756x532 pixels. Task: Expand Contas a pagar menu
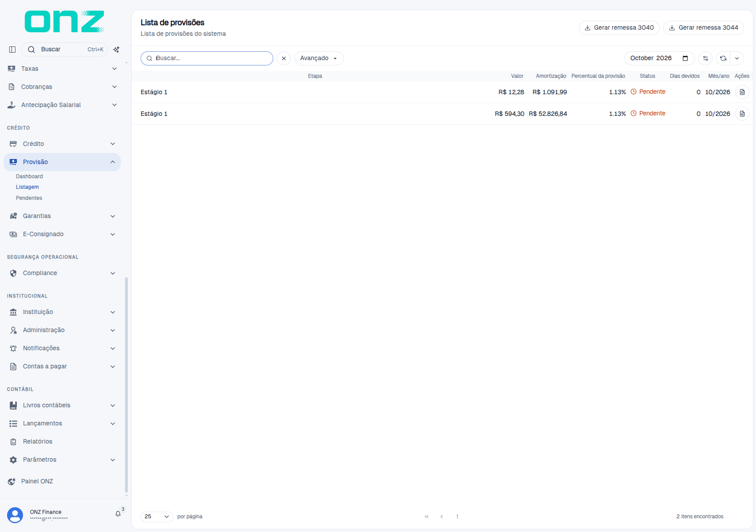(x=62, y=366)
